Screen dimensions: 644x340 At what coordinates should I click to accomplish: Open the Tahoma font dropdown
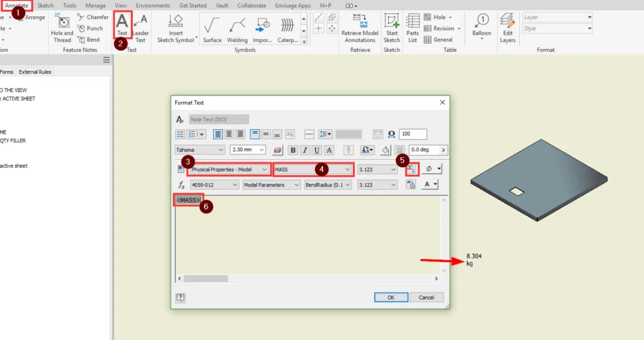[x=200, y=150]
